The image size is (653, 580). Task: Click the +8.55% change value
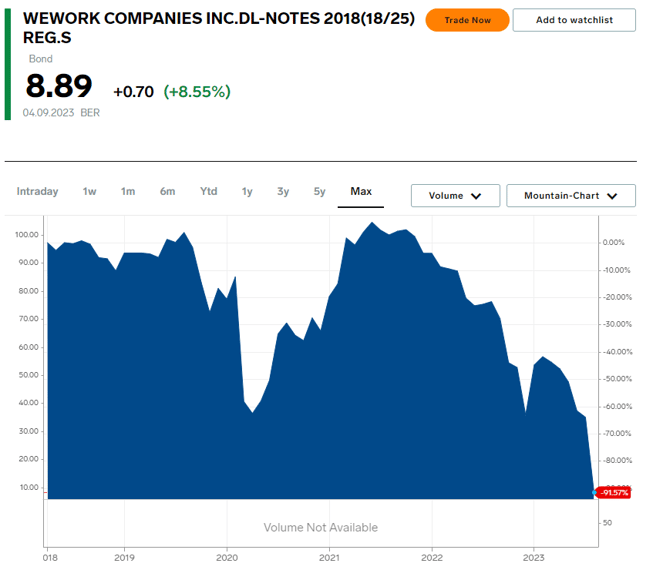[197, 92]
